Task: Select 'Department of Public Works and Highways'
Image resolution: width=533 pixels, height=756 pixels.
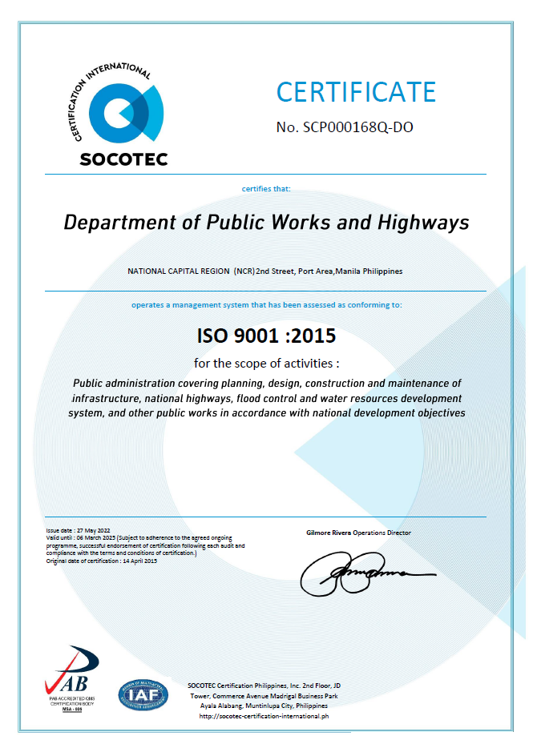Action: [266, 223]
